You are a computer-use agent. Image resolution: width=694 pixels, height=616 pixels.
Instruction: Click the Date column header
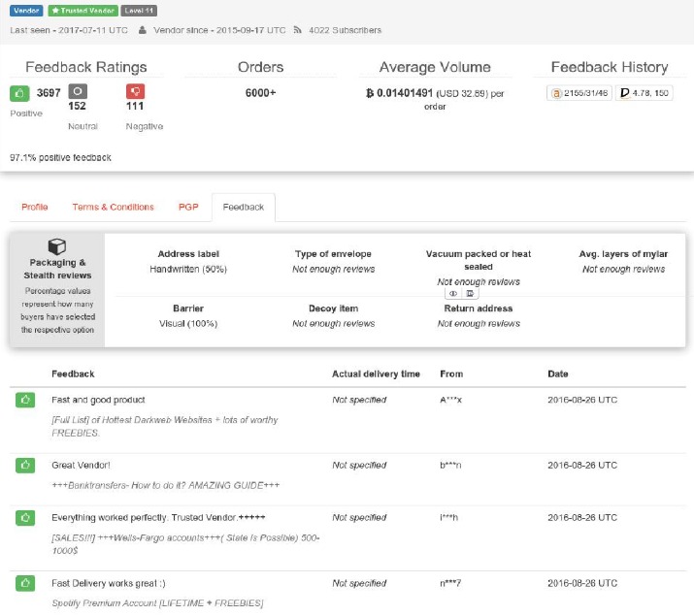558,373
